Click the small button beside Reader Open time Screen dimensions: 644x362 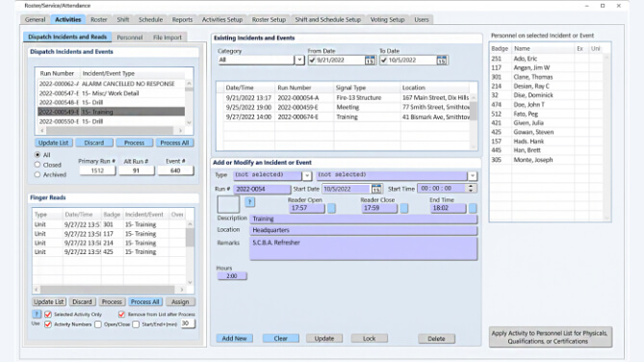pyautogui.click(x=331, y=208)
